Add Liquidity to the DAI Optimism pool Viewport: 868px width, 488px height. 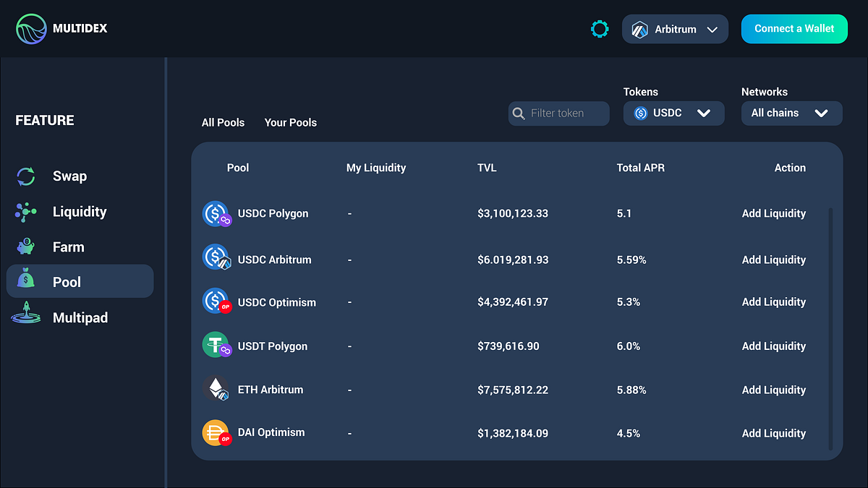click(773, 432)
